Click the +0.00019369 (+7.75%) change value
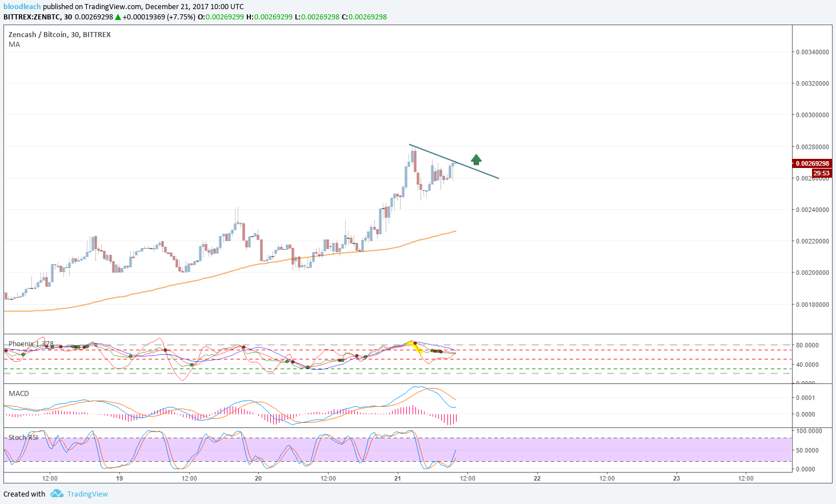Viewport: 836px width, 504px height. tap(159, 17)
